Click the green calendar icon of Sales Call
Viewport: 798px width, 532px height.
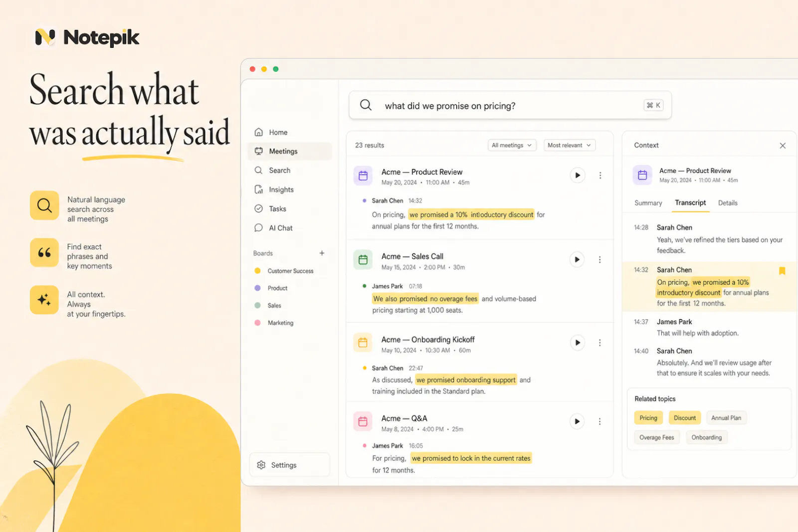pyautogui.click(x=363, y=259)
